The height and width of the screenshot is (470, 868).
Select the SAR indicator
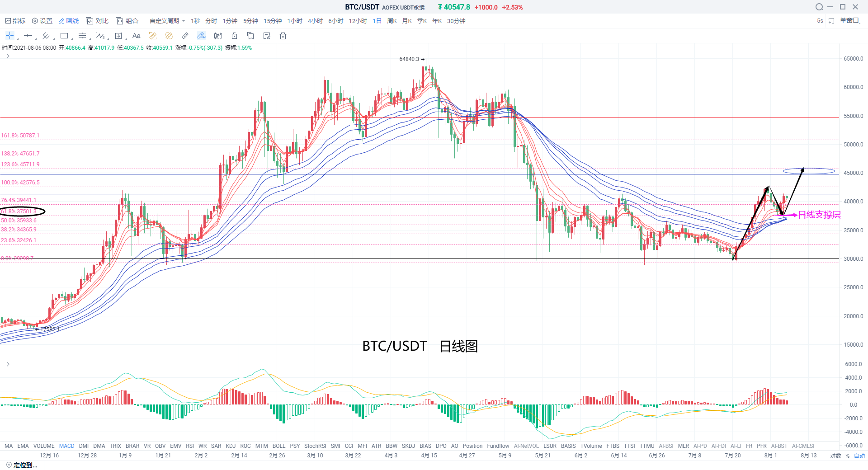point(216,446)
